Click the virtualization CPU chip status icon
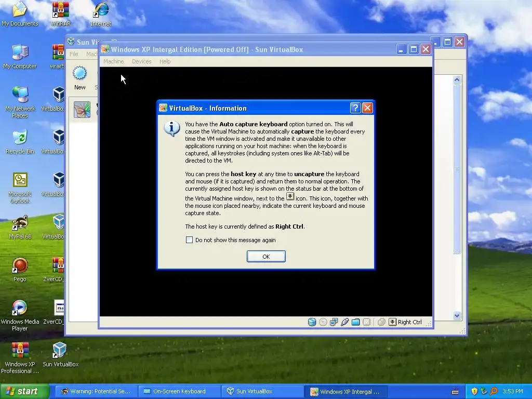The height and width of the screenshot is (399, 532). click(x=366, y=322)
